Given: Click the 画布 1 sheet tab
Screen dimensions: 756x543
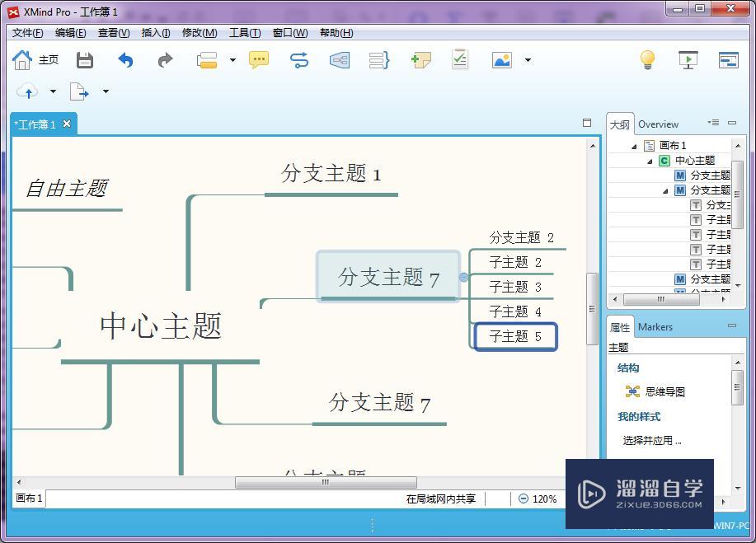Looking at the screenshot, I should (x=29, y=499).
